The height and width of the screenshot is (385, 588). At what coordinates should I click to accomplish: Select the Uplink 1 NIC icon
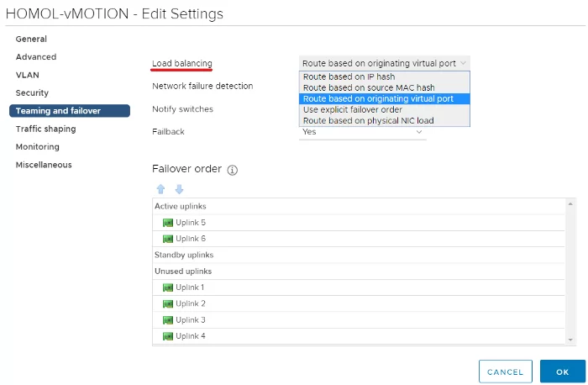[x=168, y=287]
